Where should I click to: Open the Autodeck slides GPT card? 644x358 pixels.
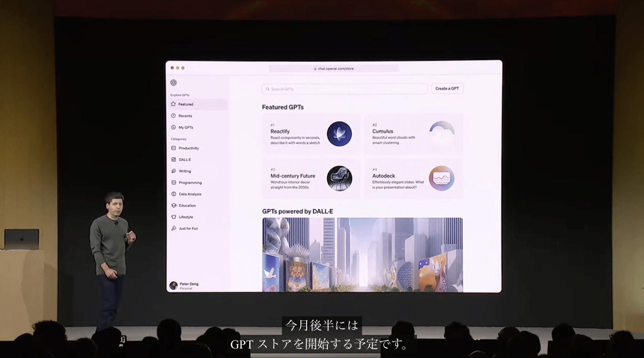coord(413,179)
